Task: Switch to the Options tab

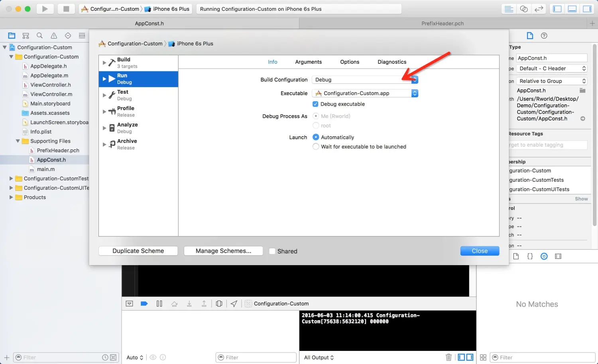Action: pyautogui.click(x=350, y=62)
